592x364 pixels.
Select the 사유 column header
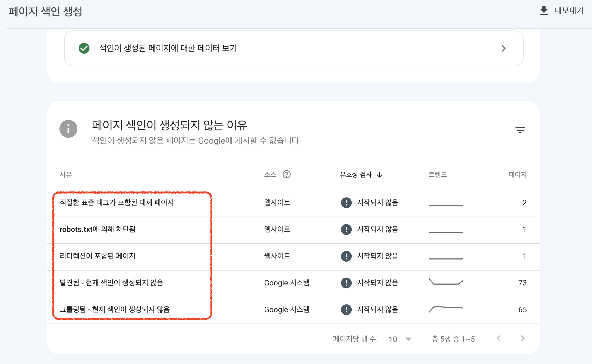(x=66, y=174)
